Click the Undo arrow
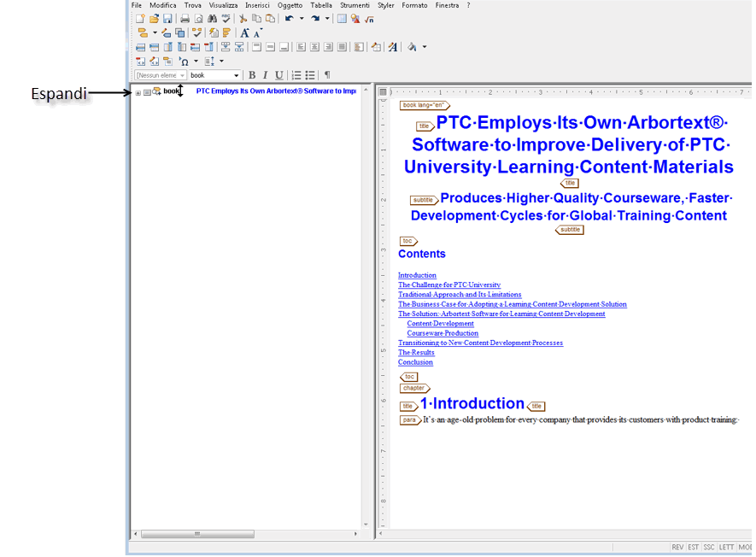Screen dimensions: 756x557 pyautogui.click(x=290, y=19)
